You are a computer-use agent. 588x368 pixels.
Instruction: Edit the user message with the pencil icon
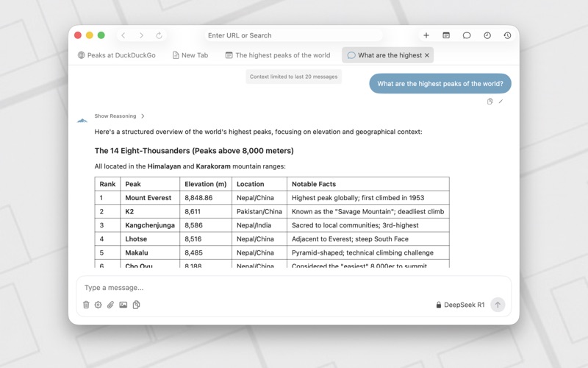pyautogui.click(x=501, y=102)
